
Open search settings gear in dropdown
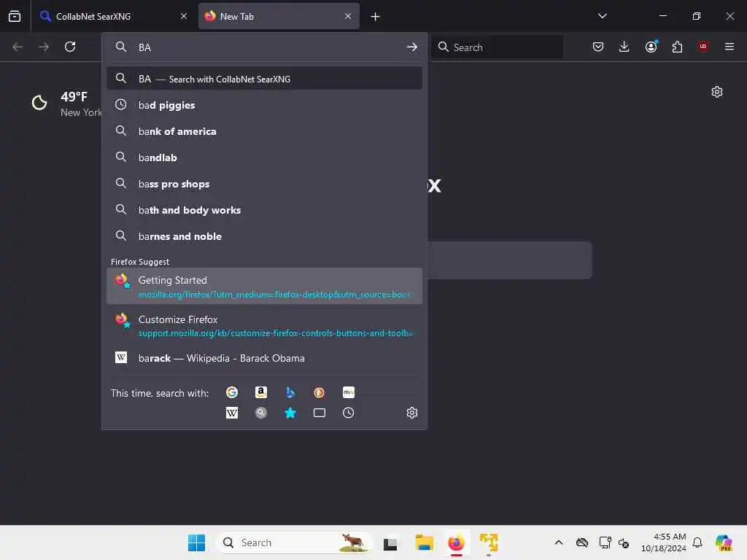coord(412,413)
